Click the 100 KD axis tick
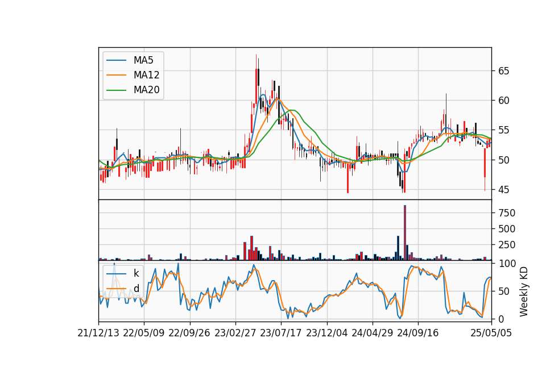The image size is (546, 392). [507, 264]
